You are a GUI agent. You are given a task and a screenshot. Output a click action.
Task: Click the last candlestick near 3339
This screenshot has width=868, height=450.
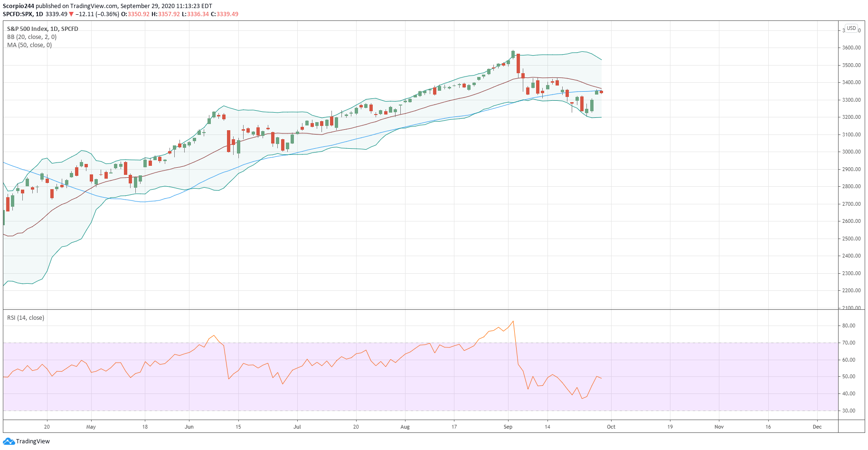(601, 92)
